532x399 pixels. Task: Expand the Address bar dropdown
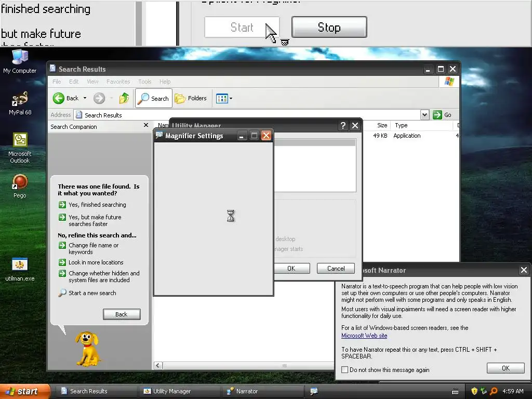[424, 115]
